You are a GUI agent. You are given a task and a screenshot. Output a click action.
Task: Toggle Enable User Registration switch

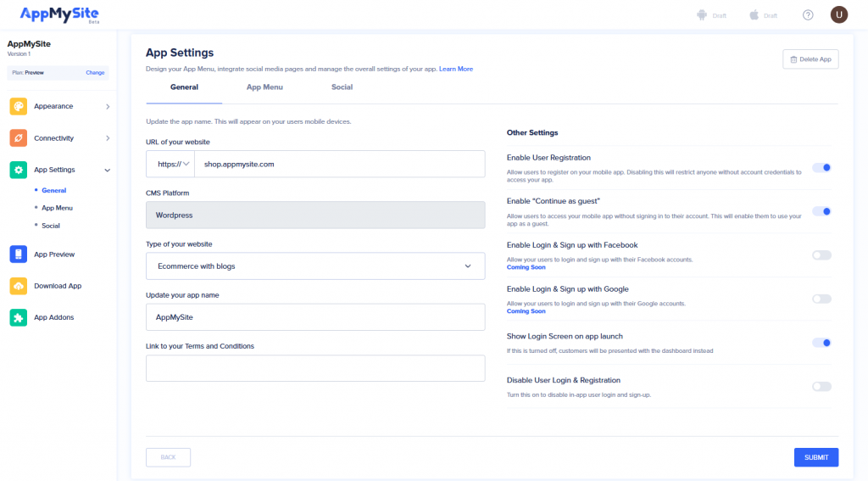click(x=821, y=167)
